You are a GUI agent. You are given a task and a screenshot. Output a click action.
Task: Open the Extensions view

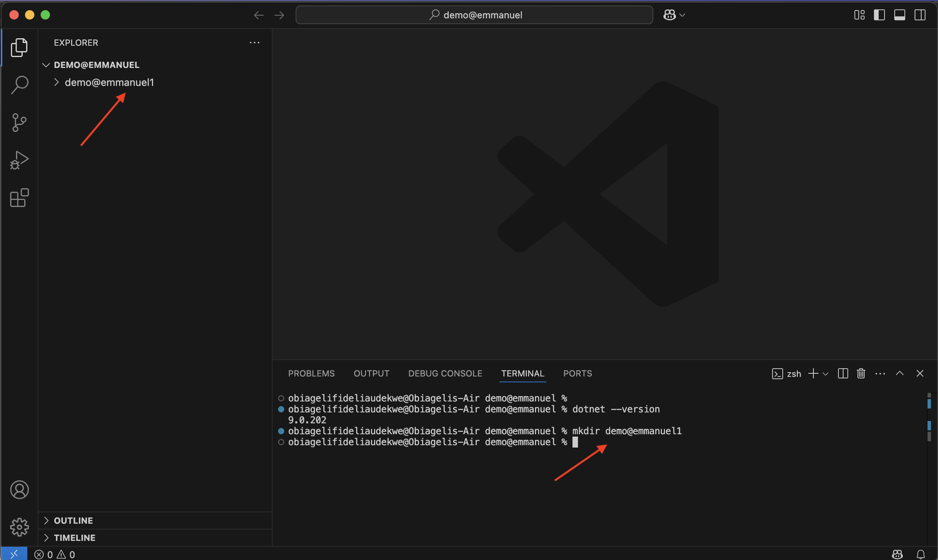tap(19, 198)
